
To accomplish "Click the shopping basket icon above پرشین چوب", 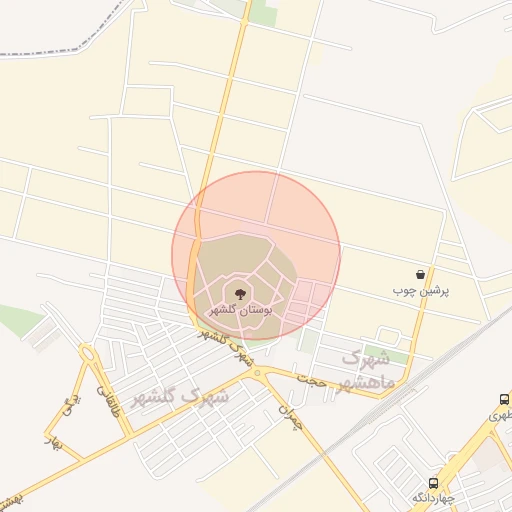I will point(420,275).
